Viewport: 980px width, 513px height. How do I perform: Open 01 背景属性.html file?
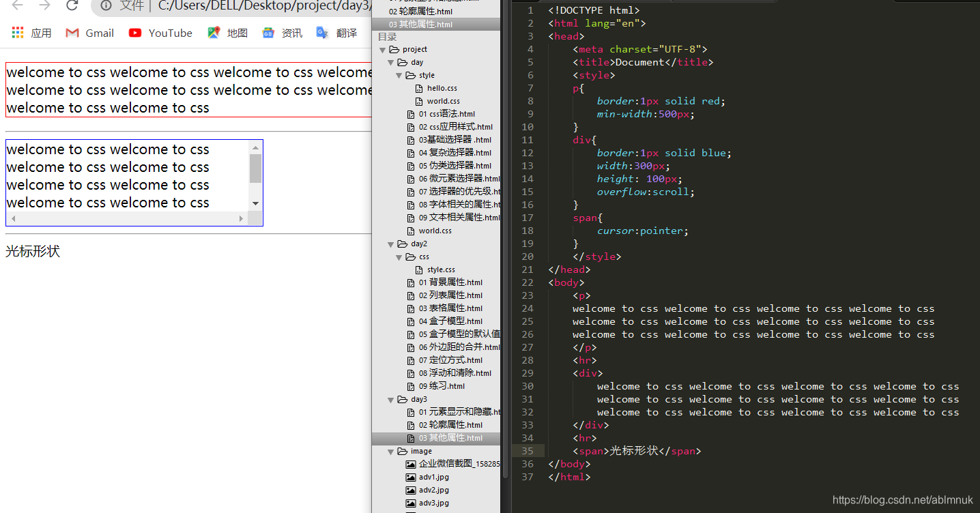tap(450, 282)
